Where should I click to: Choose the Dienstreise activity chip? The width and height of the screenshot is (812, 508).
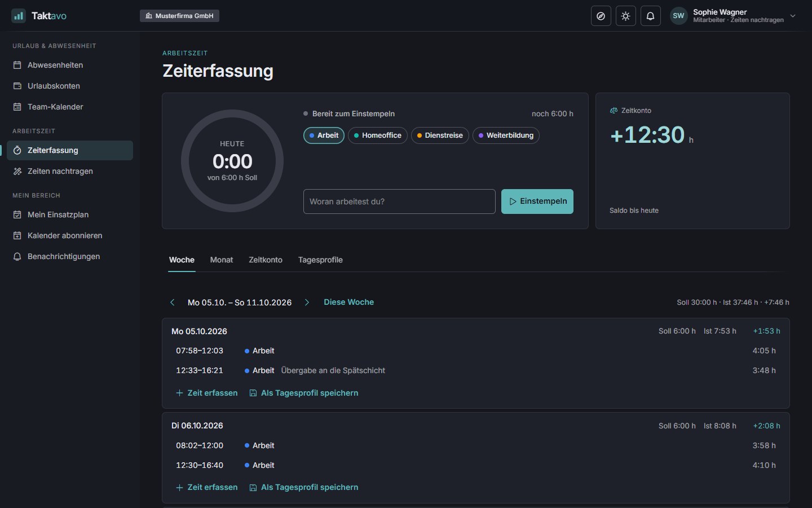[440, 135]
